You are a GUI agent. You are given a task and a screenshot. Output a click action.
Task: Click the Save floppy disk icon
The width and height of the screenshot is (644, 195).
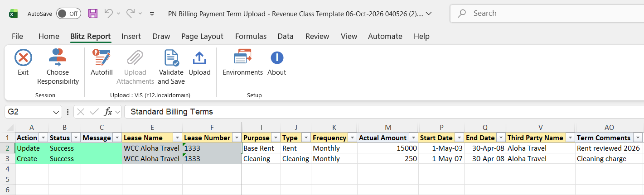tap(93, 14)
